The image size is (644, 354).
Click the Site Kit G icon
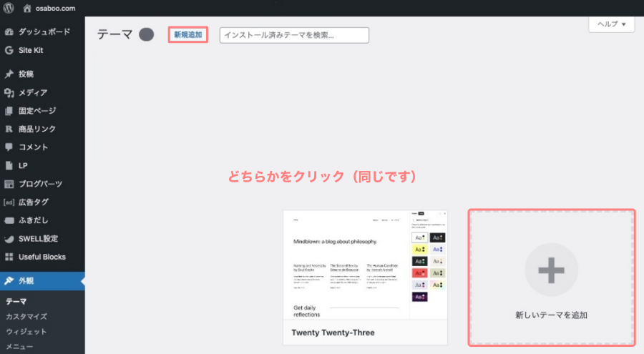pyautogui.click(x=9, y=50)
